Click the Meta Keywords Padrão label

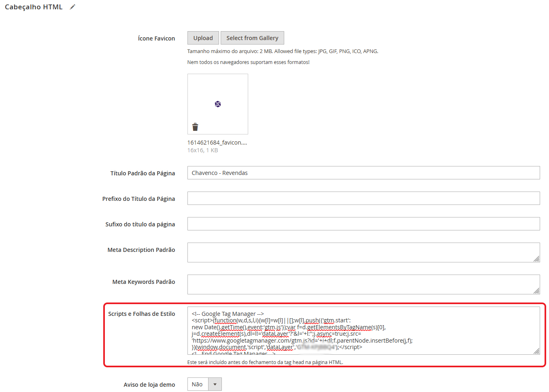click(144, 282)
